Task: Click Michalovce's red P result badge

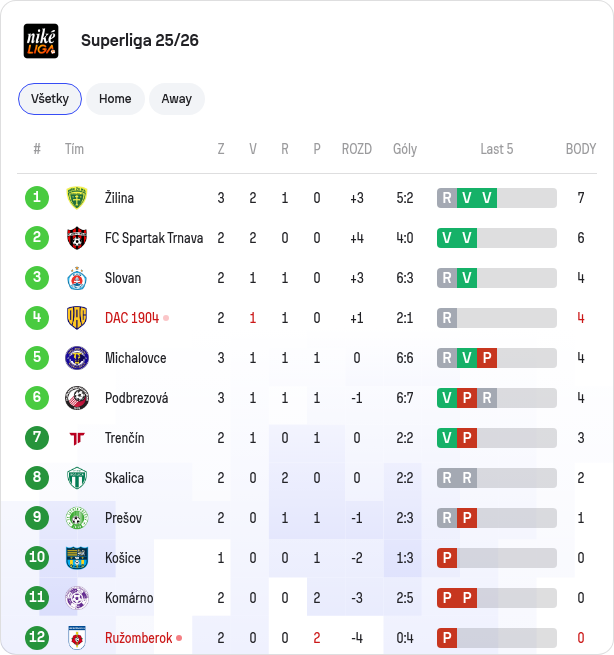Action: point(487,358)
